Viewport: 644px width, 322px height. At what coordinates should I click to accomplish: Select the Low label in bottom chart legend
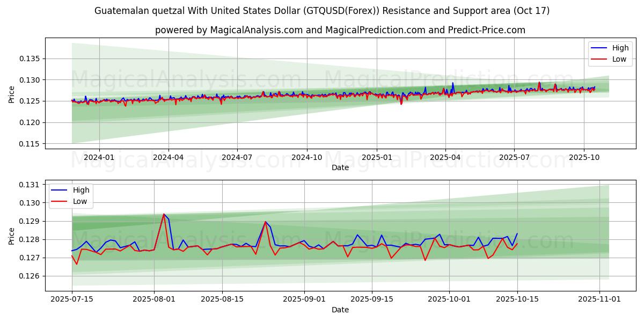point(80,201)
